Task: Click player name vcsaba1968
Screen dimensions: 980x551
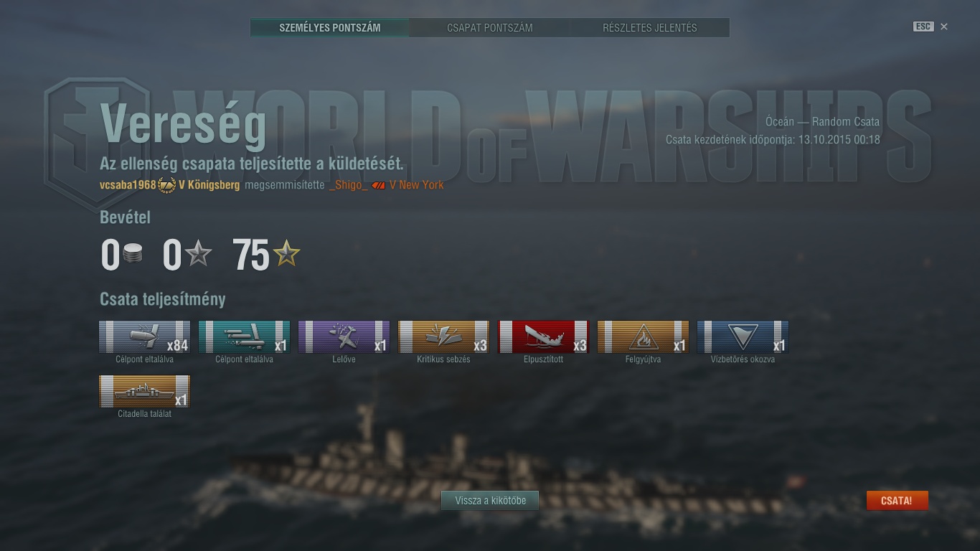Action: click(x=128, y=185)
